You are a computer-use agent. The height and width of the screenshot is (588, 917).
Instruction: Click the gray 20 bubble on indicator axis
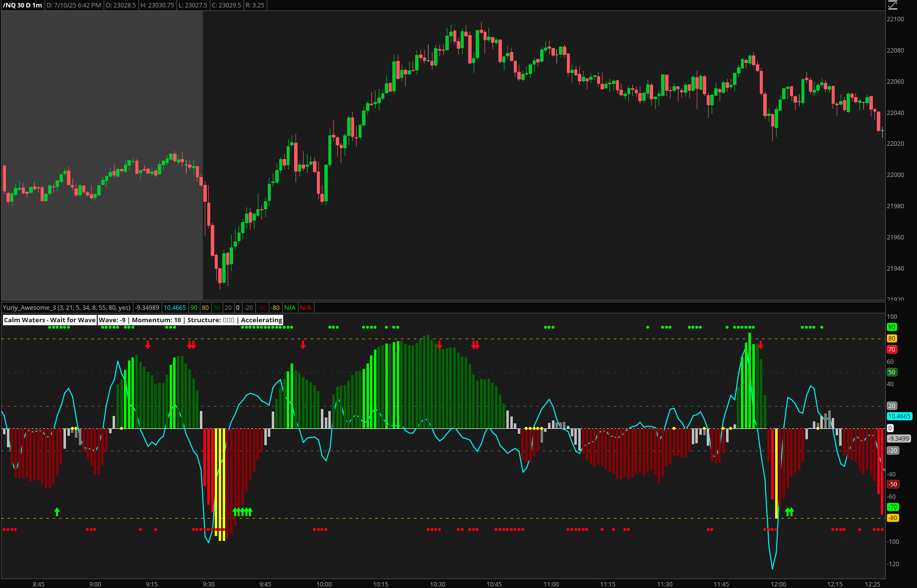(x=892, y=406)
